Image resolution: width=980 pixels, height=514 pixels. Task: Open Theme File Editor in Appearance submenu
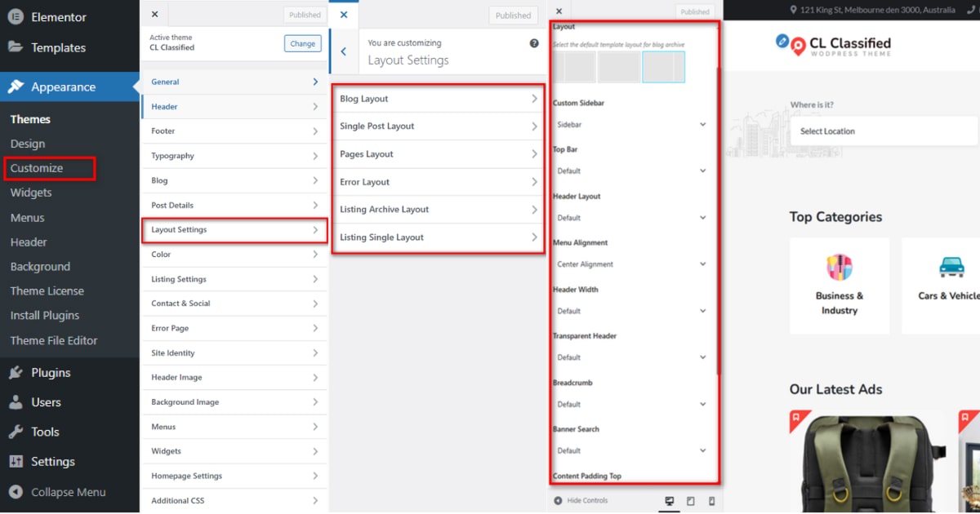54,340
